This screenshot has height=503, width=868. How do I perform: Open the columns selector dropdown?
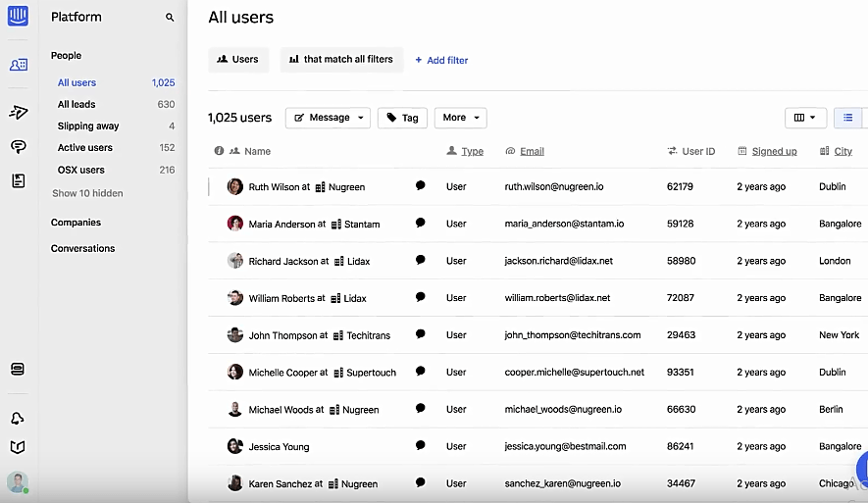(x=805, y=118)
